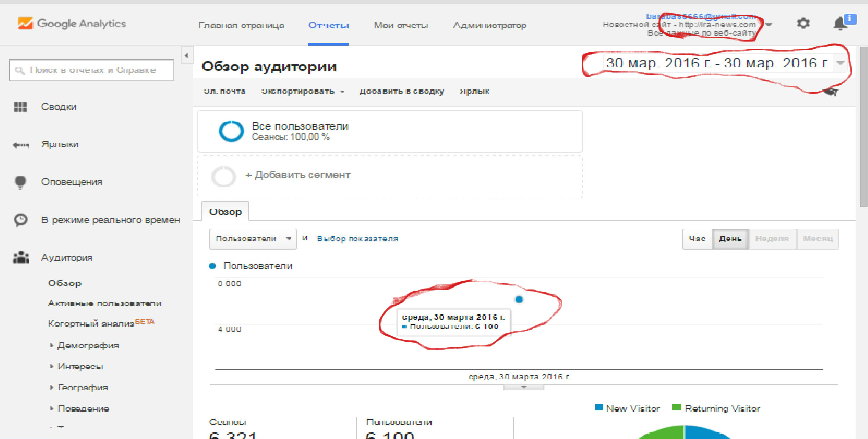Go to Главная страница tab
The image size is (868, 439).
pyautogui.click(x=241, y=25)
